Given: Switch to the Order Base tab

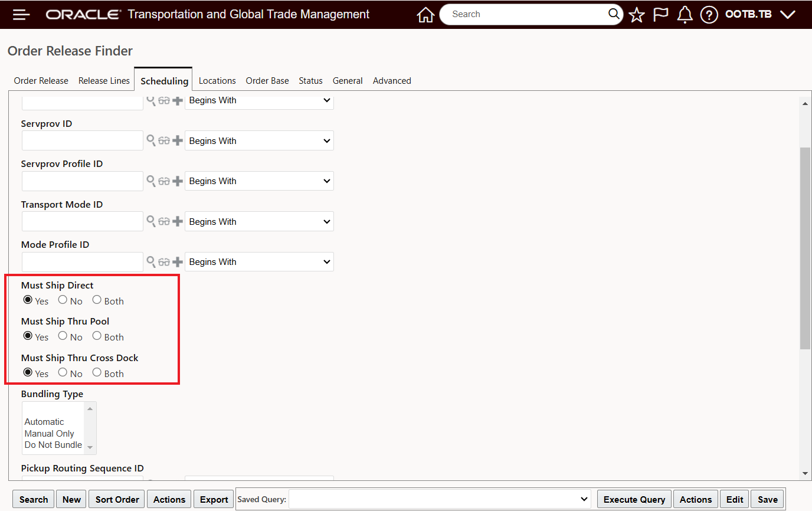Looking at the screenshot, I should 267,81.
